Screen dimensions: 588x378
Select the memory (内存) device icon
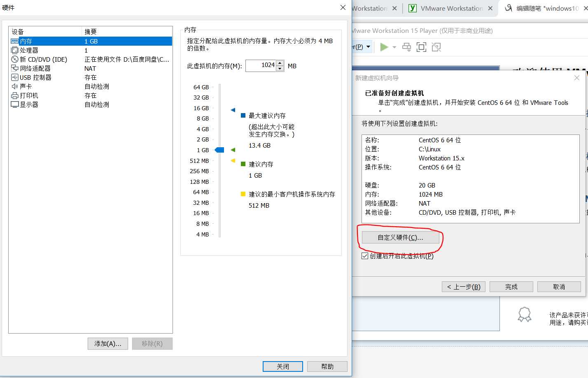coord(15,41)
